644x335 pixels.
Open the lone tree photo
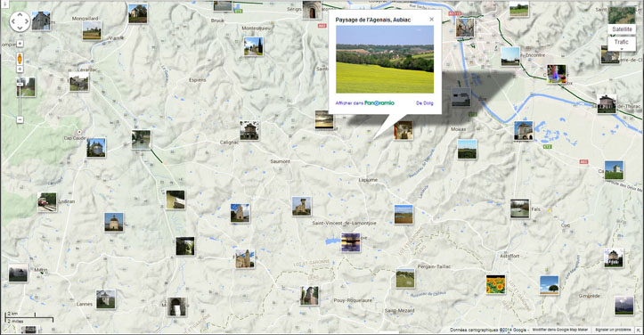549,285
